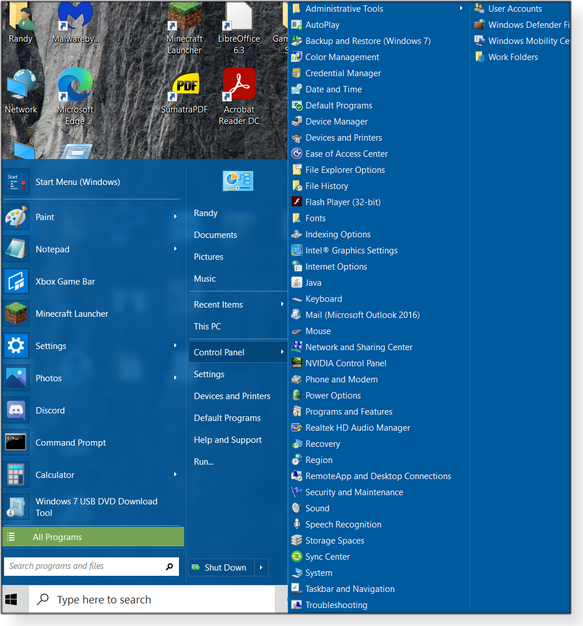Open Devices and Printers in the middle column

232,396
